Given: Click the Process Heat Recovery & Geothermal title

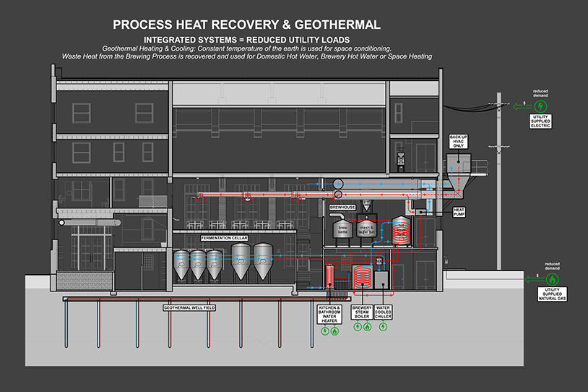Looking at the screenshot, I should click(x=246, y=25).
